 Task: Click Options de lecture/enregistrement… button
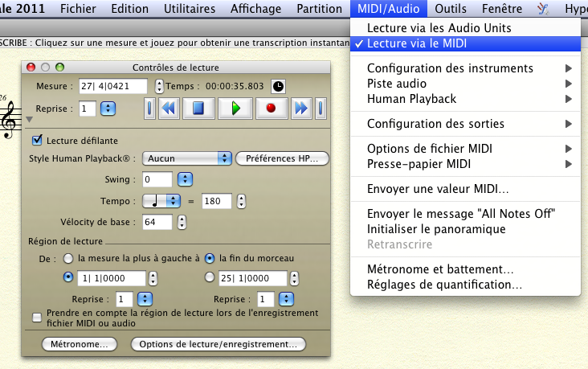tap(218, 344)
